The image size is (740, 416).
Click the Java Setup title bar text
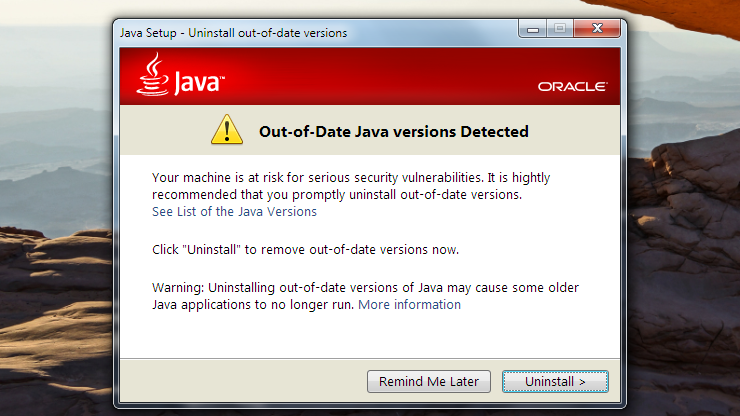(x=233, y=33)
